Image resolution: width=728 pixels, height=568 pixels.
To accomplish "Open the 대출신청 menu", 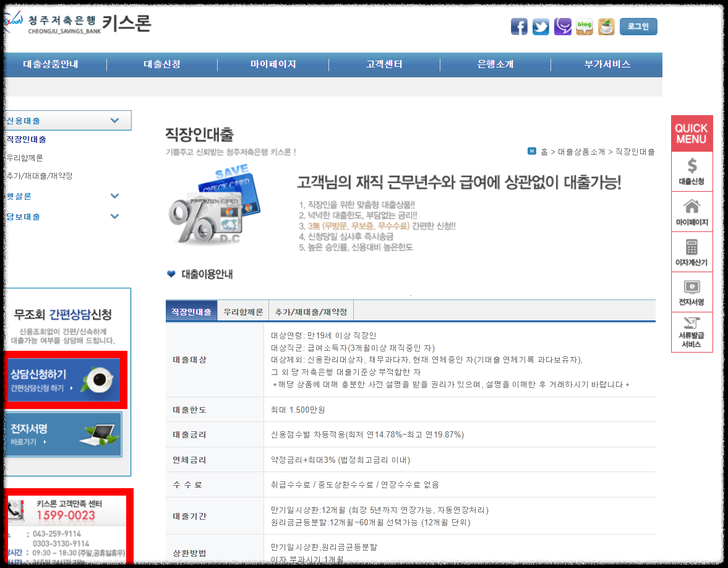I will pos(162,64).
